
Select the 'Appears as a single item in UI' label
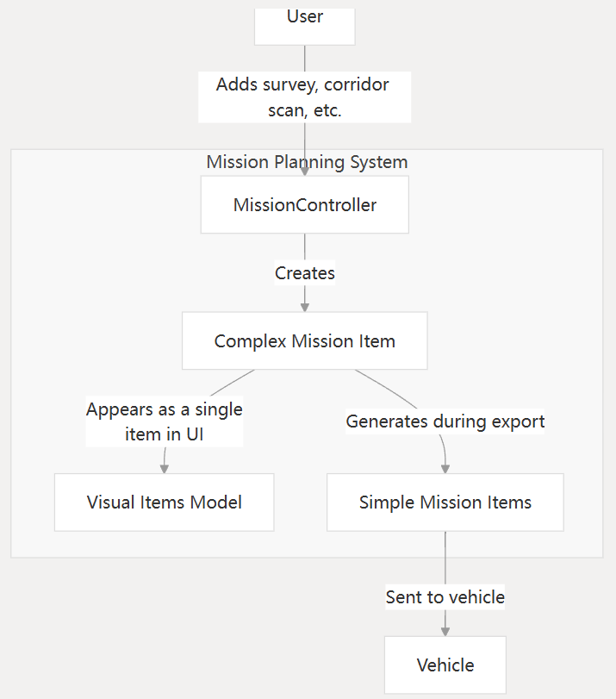[x=165, y=421]
